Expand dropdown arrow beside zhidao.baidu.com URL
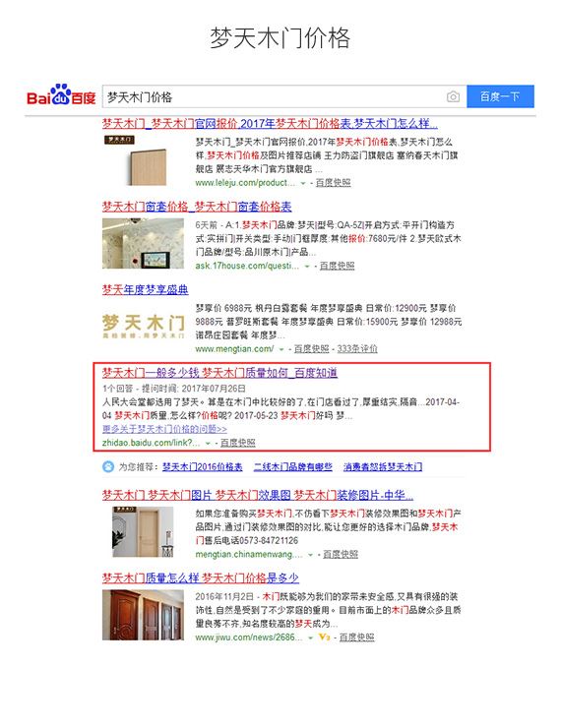561x728 pixels. tap(208, 444)
